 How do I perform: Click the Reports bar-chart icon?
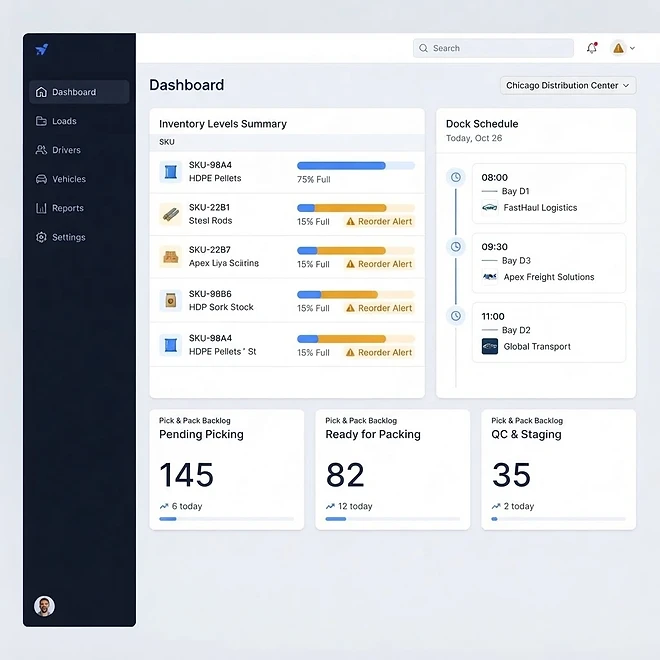(x=41, y=208)
